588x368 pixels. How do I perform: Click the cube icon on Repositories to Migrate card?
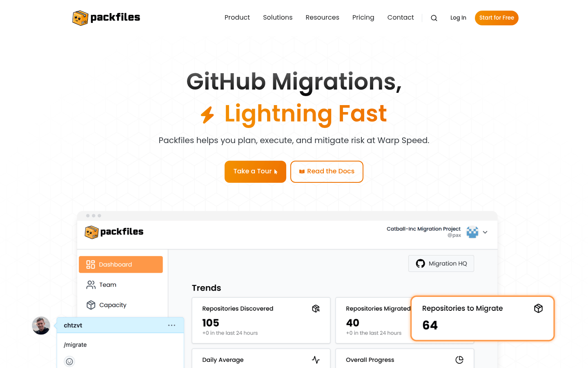coord(538,308)
